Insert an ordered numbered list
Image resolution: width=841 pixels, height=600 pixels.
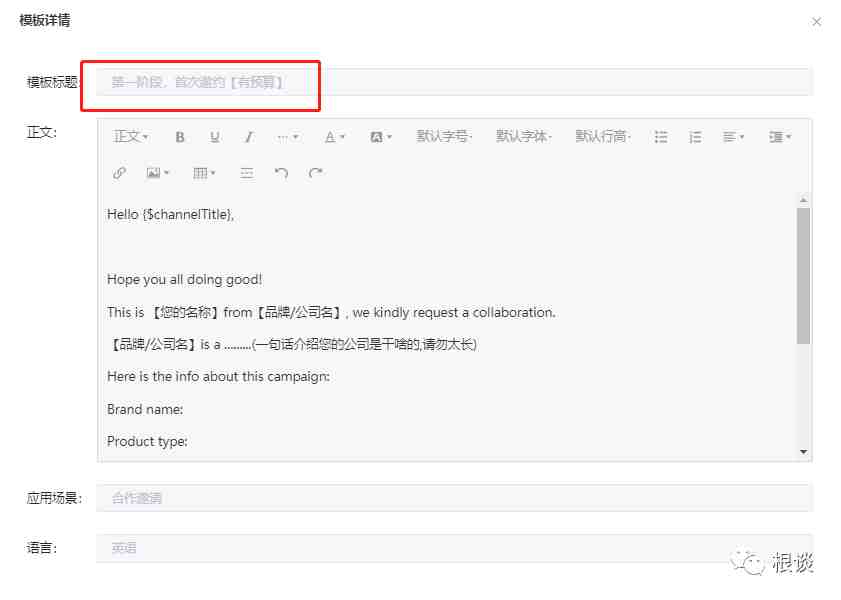tap(695, 137)
